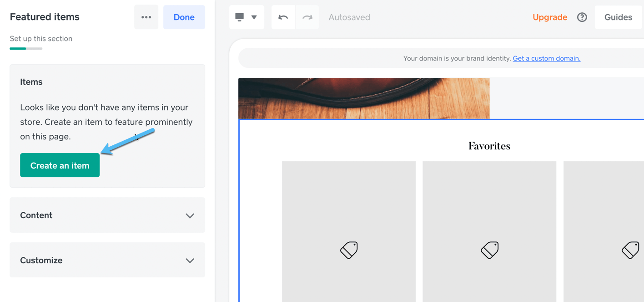
Task: Open the Guides panel
Action: pos(618,17)
